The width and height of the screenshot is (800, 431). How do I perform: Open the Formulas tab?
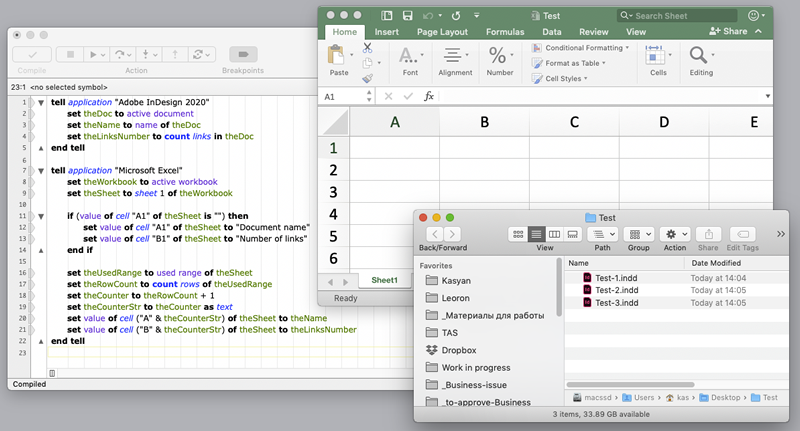(505, 32)
